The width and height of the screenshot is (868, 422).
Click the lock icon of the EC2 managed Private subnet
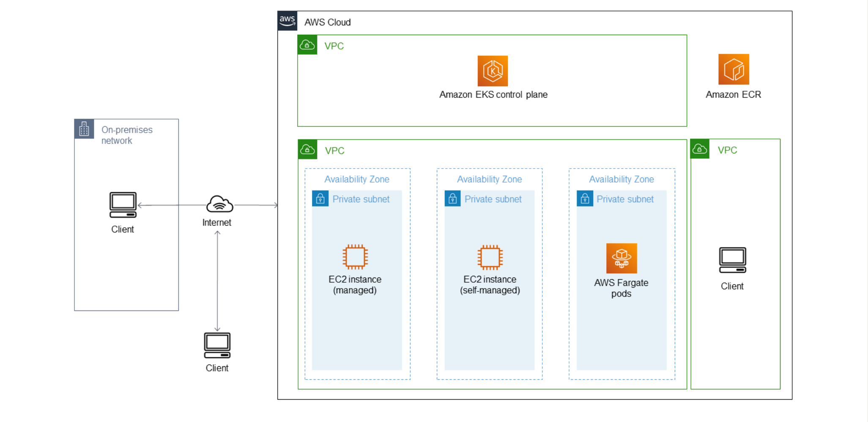(320, 199)
